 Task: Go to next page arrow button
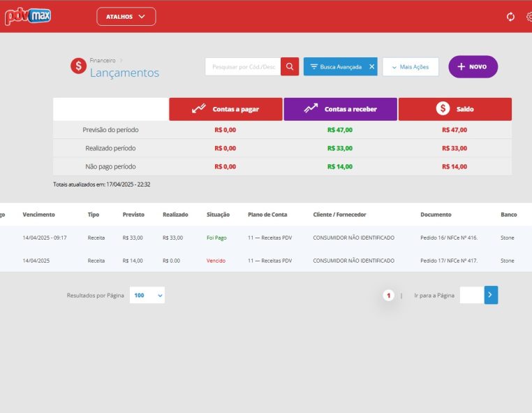pyautogui.click(x=491, y=296)
